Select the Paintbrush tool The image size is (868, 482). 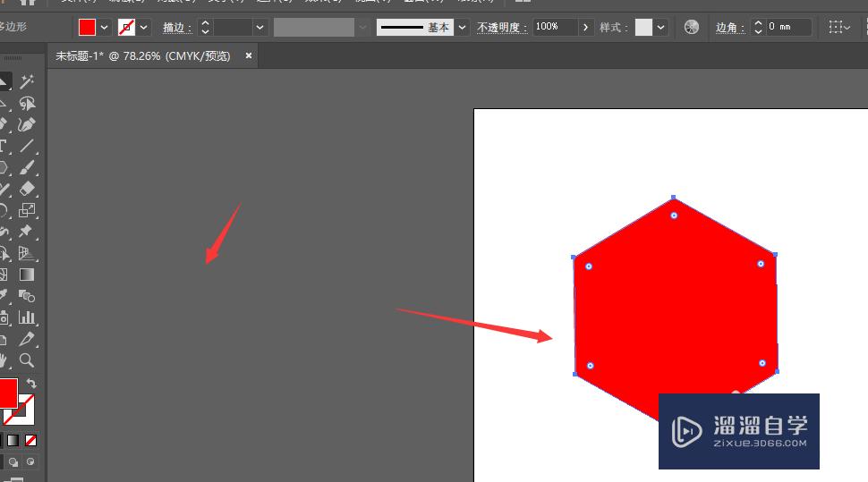coord(27,167)
